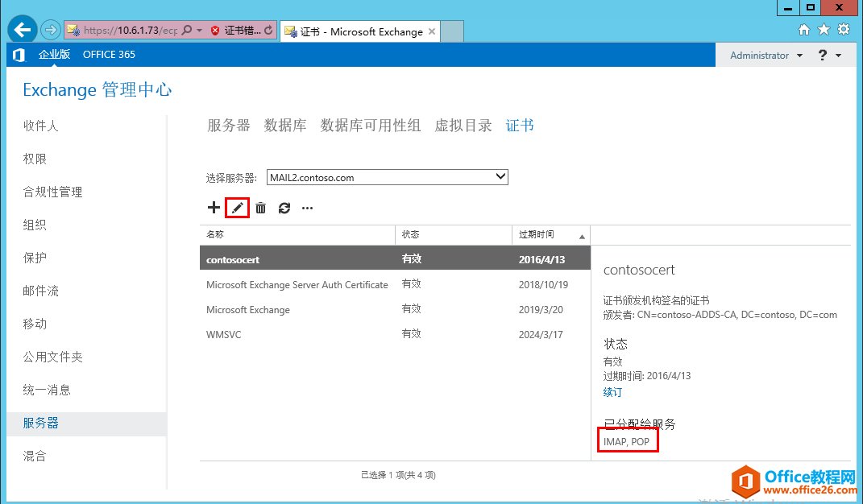863x504 pixels.
Task: Switch to the 数据库 tab
Action: [x=285, y=125]
